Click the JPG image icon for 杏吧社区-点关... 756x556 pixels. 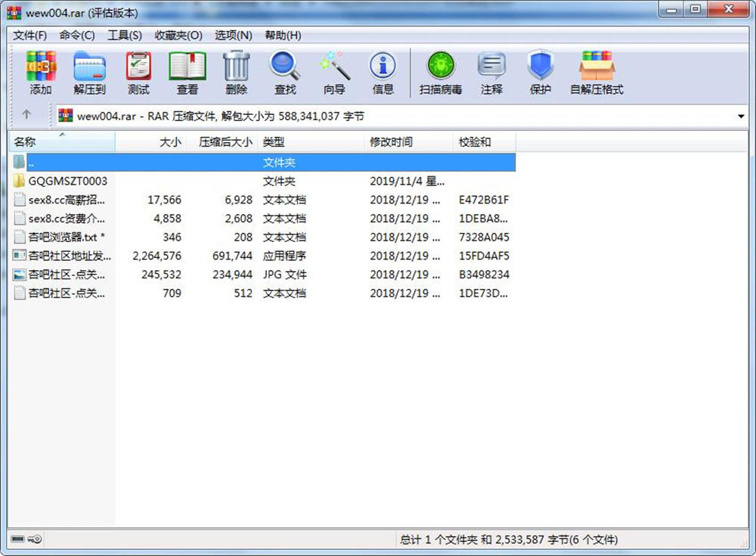(x=20, y=274)
